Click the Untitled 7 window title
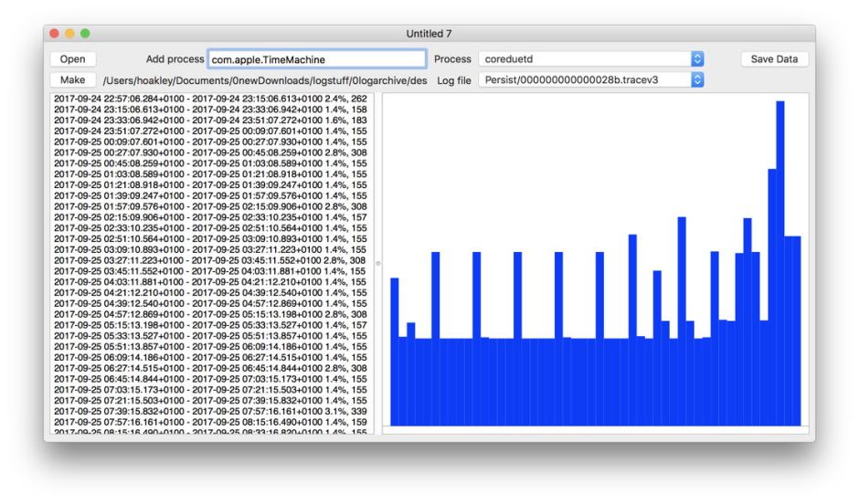 click(429, 34)
